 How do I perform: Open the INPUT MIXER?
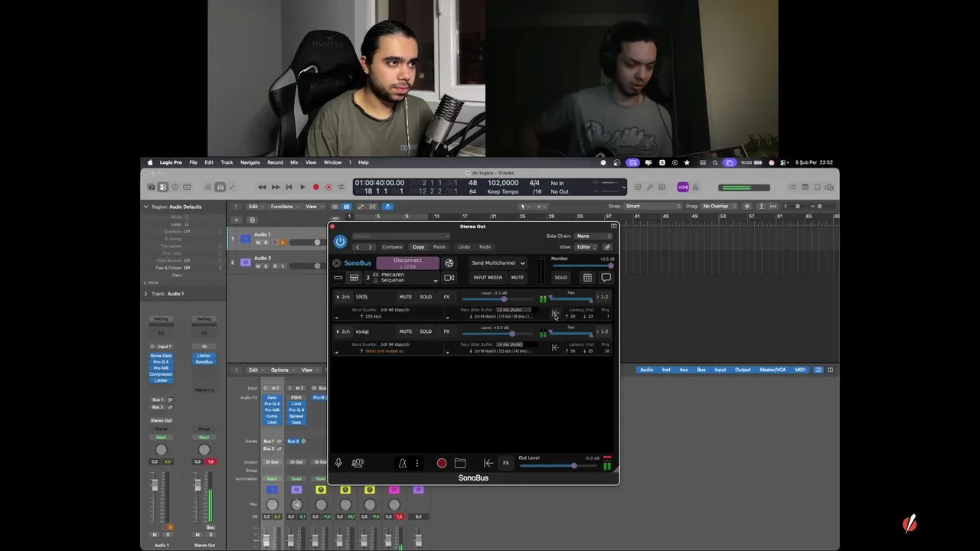click(x=488, y=278)
